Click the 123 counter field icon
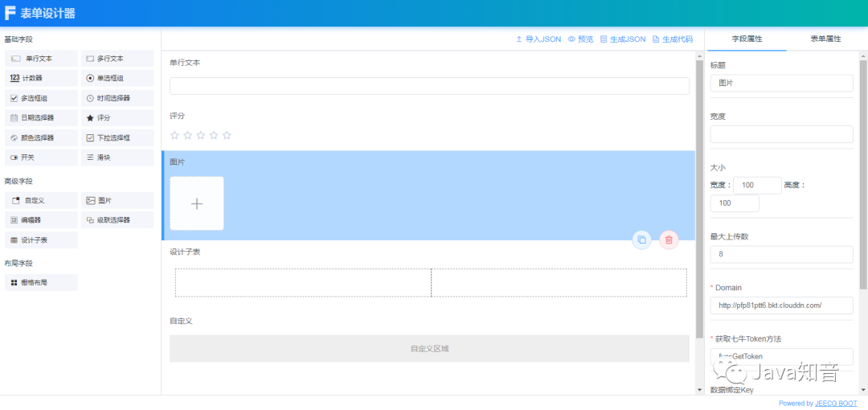Image resolution: width=868 pixels, height=410 pixels. point(15,78)
